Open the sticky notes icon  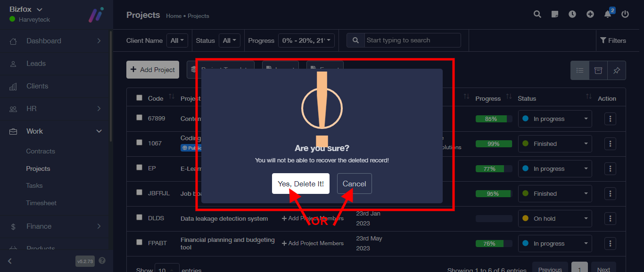[555, 14]
